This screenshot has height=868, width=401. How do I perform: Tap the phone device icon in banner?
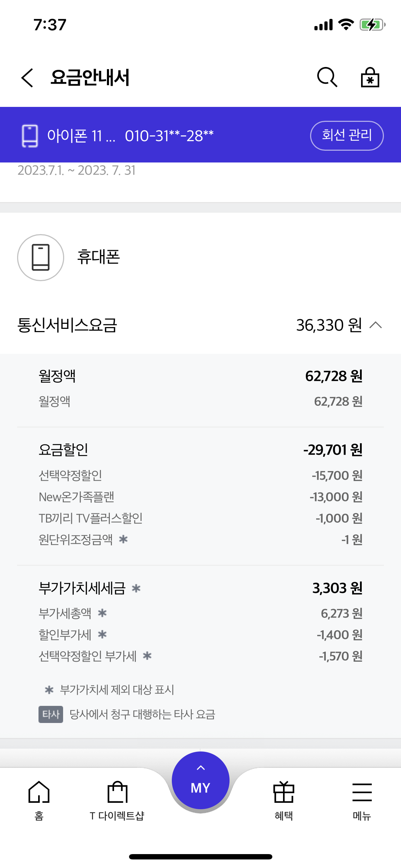pyautogui.click(x=30, y=136)
